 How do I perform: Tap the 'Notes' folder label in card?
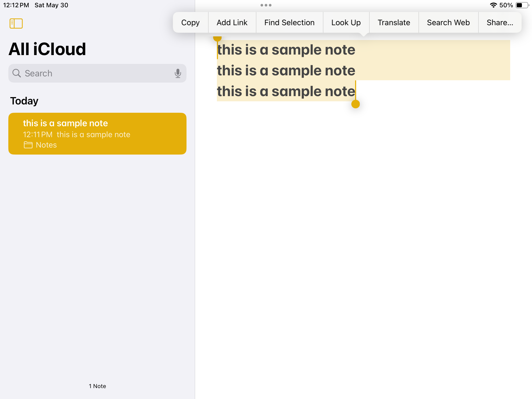point(46,145)
